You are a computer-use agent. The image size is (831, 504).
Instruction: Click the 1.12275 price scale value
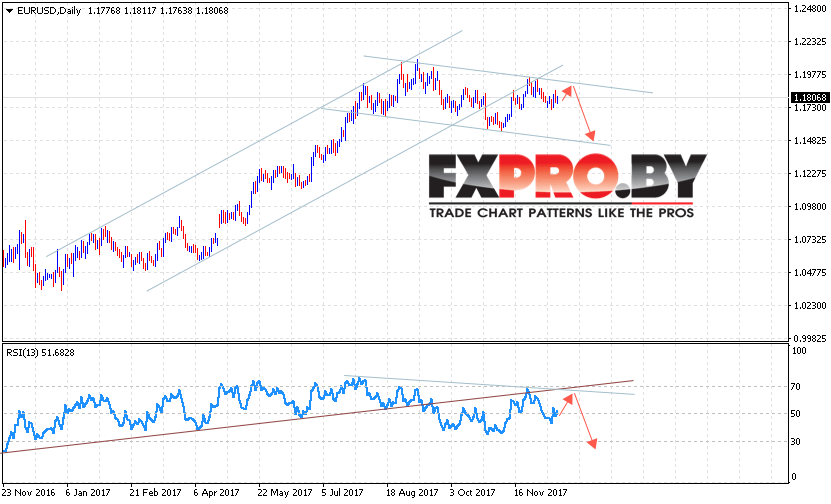[x=810, y=174]
